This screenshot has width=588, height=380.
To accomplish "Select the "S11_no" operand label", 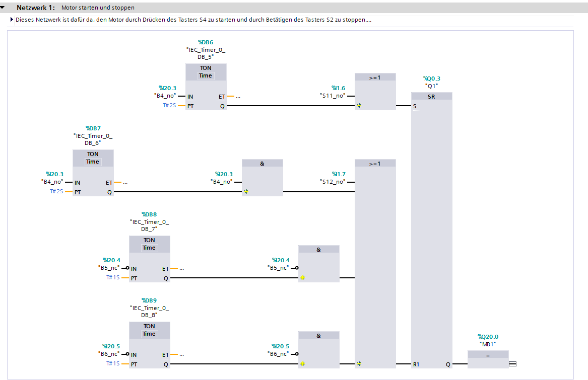I will 333,96.
